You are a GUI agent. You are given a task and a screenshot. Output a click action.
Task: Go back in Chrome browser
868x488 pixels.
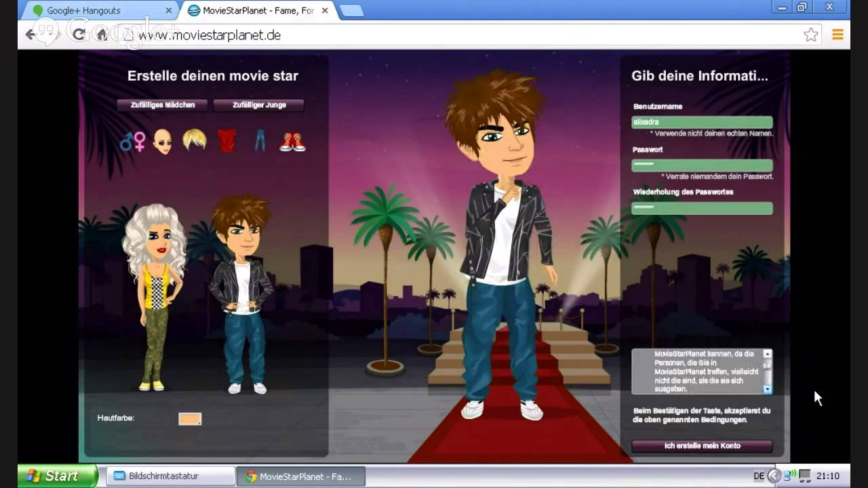[31, 35]
